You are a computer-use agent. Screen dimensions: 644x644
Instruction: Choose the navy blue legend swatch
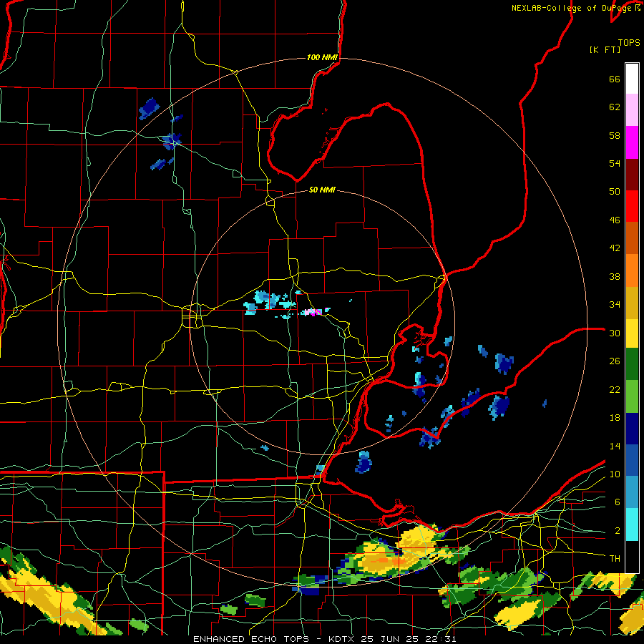[632, 429]
